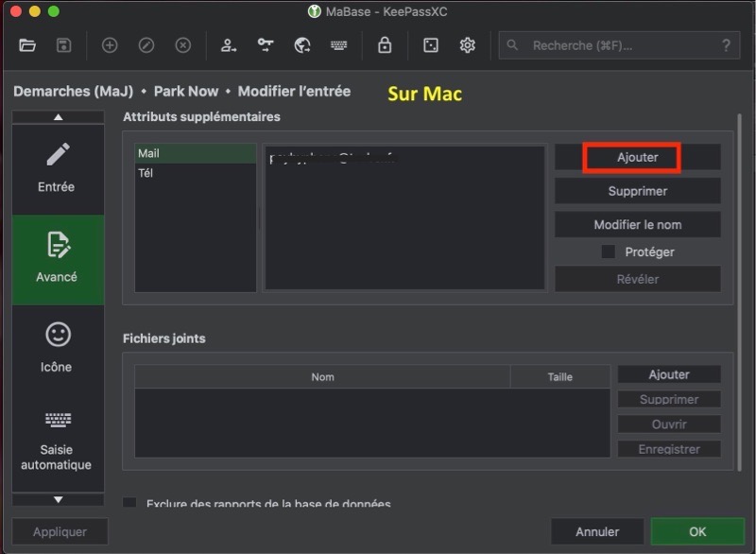Click the copy username icon

pos(229,44)
